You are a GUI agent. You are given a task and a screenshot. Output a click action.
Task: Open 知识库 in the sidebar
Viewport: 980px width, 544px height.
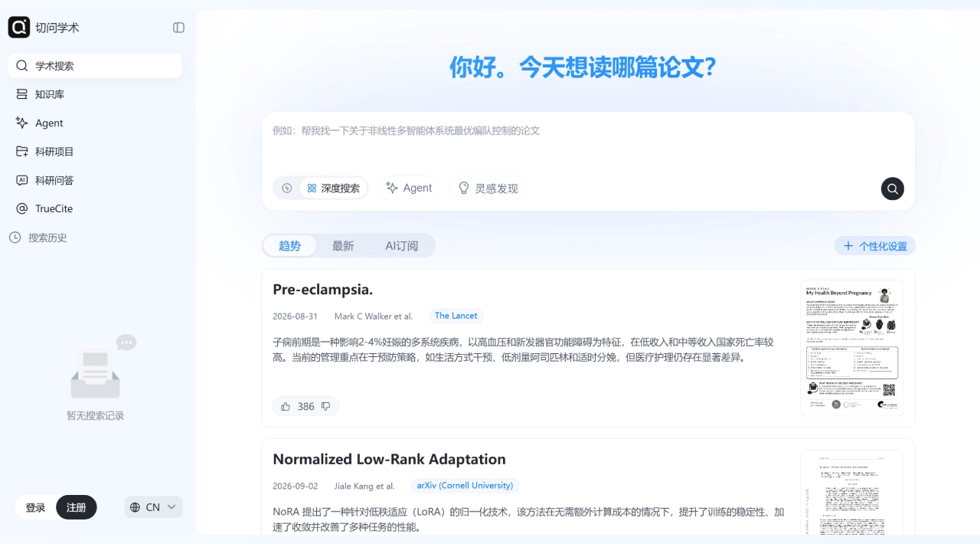[95, 94]
